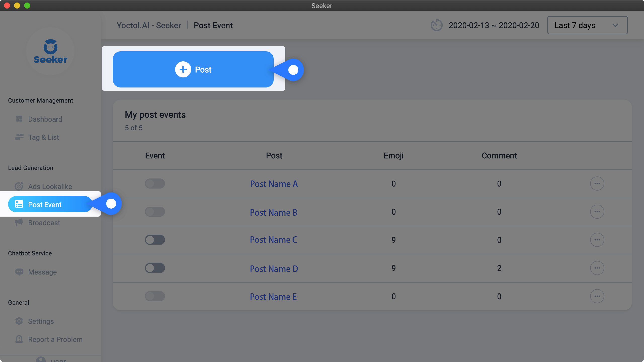The width and height of the screenshot is (644, 362).
Task: Click the Comment count 2 for Post Name D
Action: (499, 268)
